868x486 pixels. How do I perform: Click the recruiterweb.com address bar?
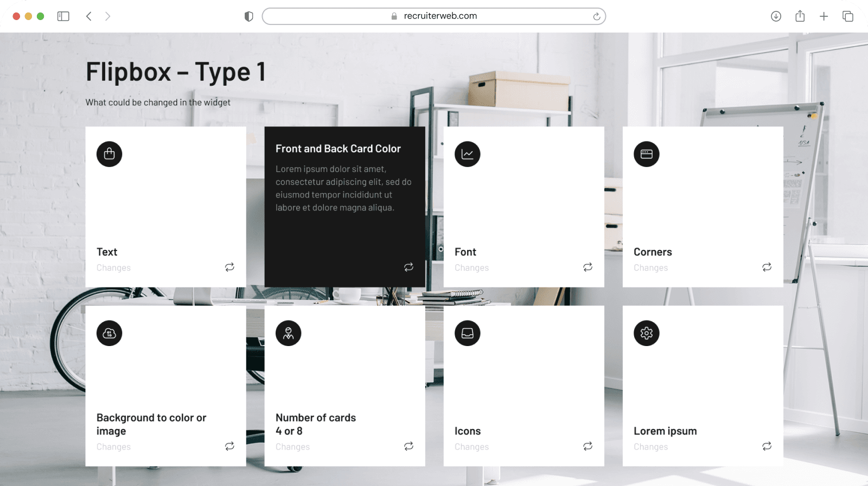pos(434,16)
